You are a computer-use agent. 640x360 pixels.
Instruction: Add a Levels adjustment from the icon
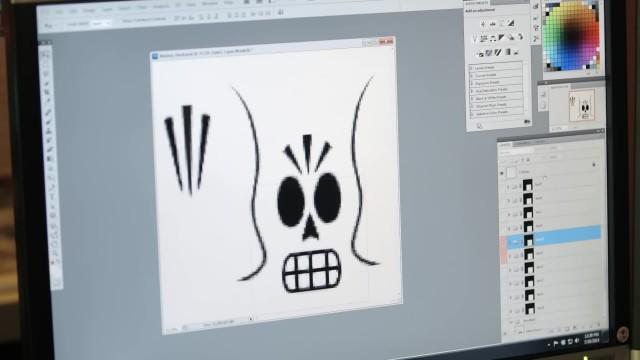(492, 24)
